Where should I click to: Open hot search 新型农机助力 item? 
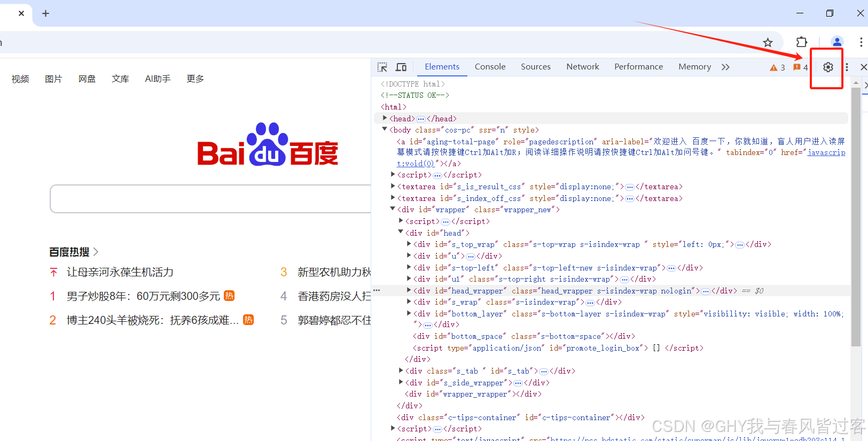point(334,272)
